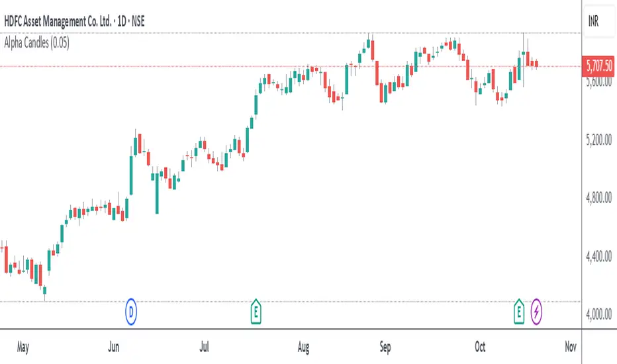Click the Nov label on the time axis

570,347
